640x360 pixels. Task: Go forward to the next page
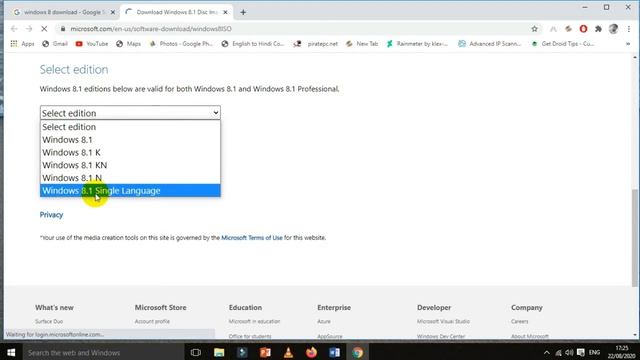point(29,29)
